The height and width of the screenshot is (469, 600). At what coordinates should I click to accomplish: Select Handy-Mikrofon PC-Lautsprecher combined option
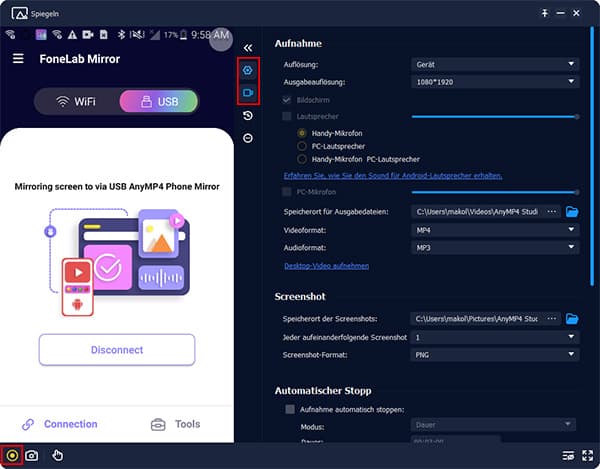pos(302,159)
